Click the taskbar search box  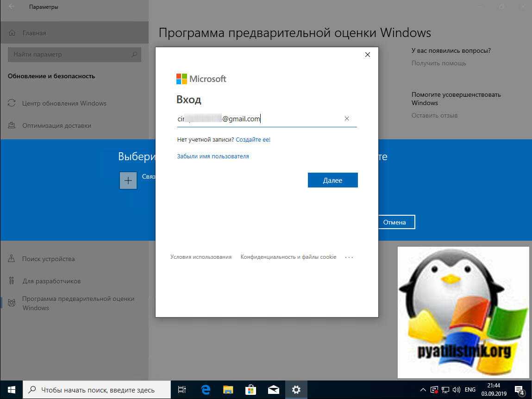click(x=97, y=390)
